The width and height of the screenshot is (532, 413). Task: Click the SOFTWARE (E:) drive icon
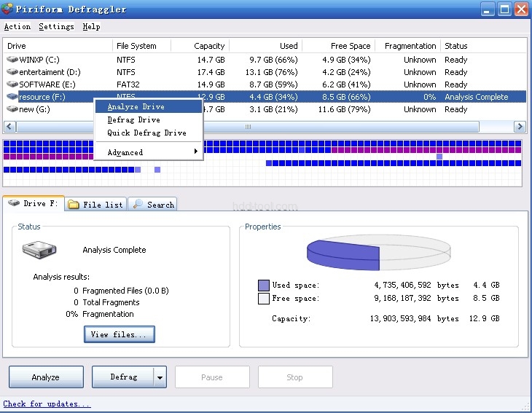point(12,84)
